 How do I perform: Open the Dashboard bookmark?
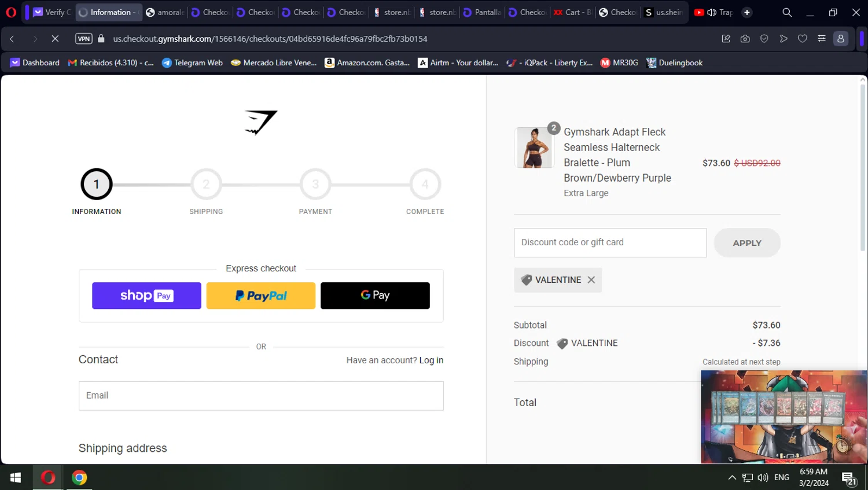(x=35, y=62)
